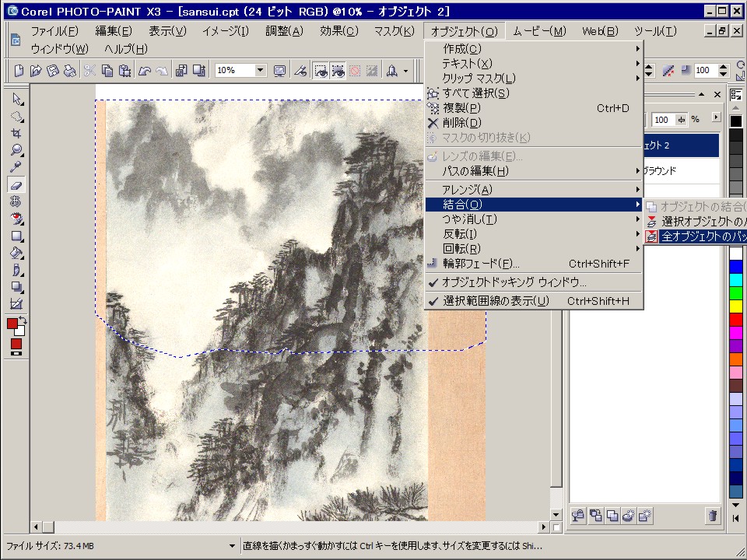Choose すべて選択(S) from Object menu
This screenshot has width=747, height=560.
point(534,93)
